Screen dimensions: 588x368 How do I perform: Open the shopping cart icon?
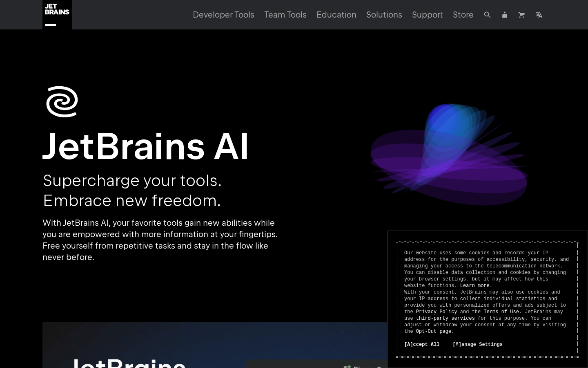[521, 15]
